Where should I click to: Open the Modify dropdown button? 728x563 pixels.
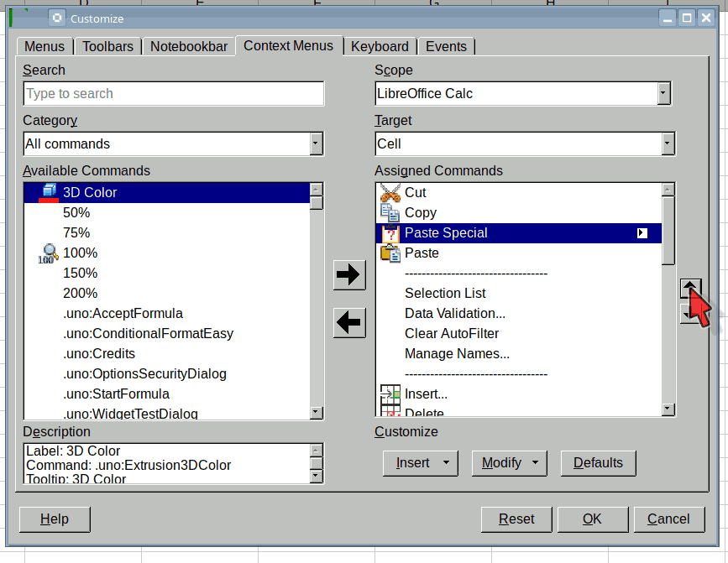click(x=509, y=462)
